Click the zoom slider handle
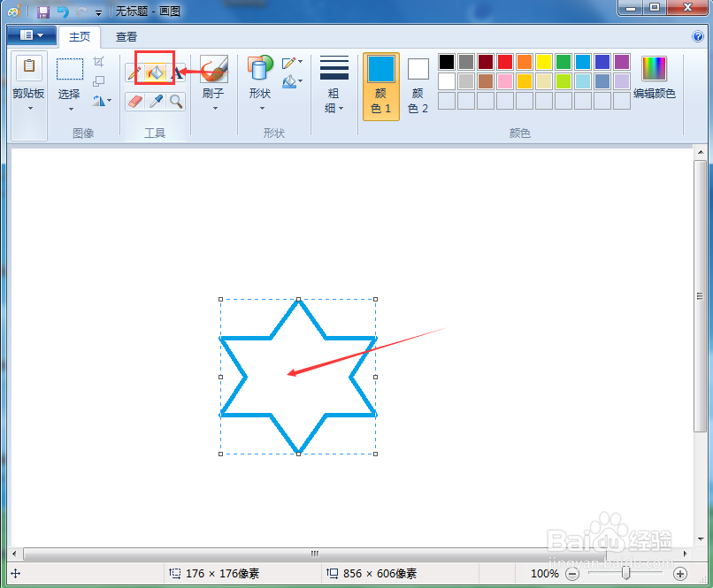Image resolution: width=713 pixels, height=588 pixels. click(626, 574)
